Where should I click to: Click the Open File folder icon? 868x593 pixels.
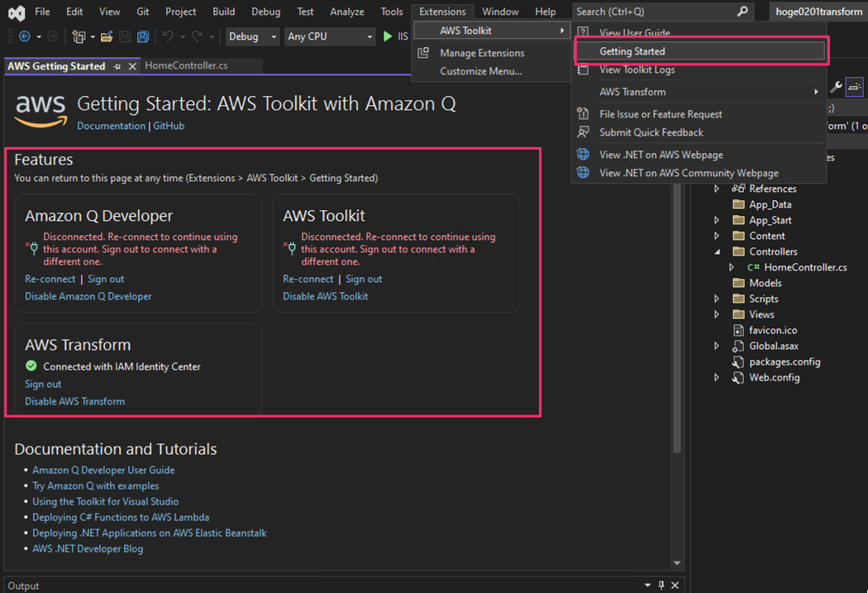click(107, 36)
